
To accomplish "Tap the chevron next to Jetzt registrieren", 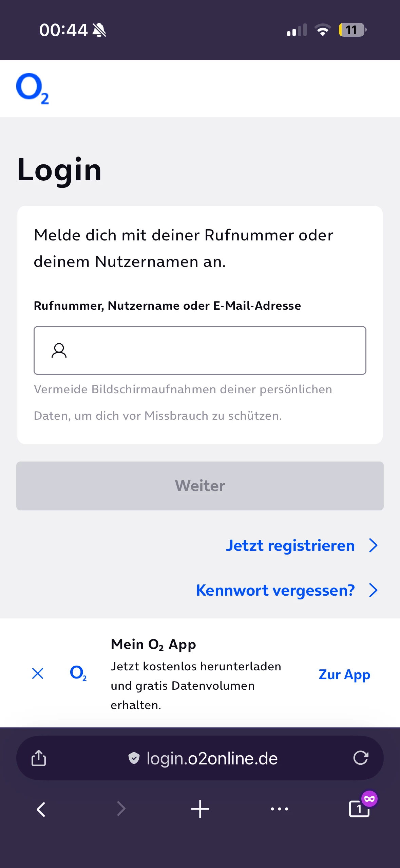I will point(373,546).
